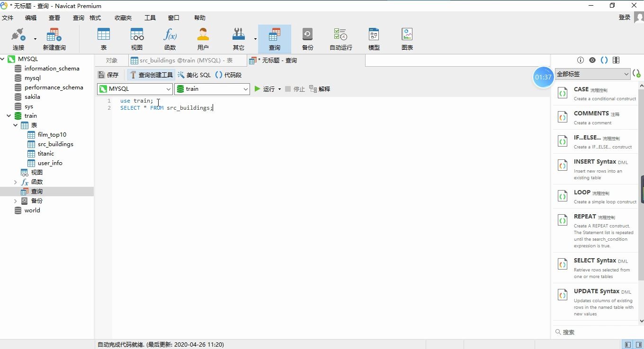Image resolution: width=644 pixels, height=349 pixels.
Task: Collapse the Tables (表) tree node
Action: point(16,125)
